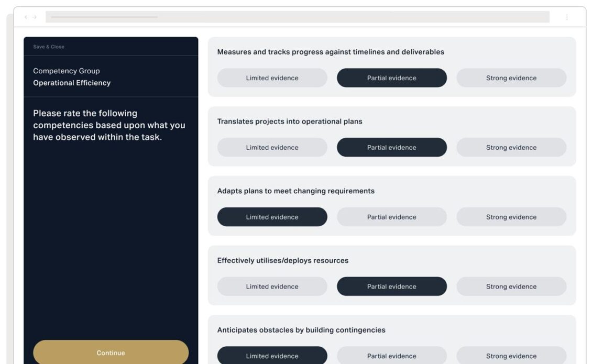Select Limited evidence for effectively utilises resources
592x364 pixels.
coord(272,286)
